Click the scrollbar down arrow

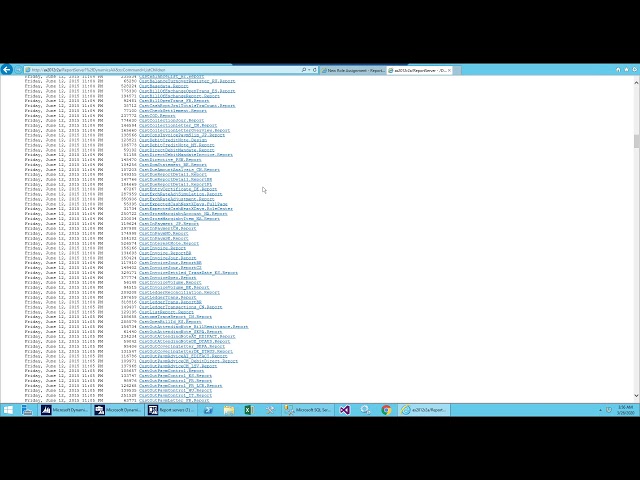[636, 396]
